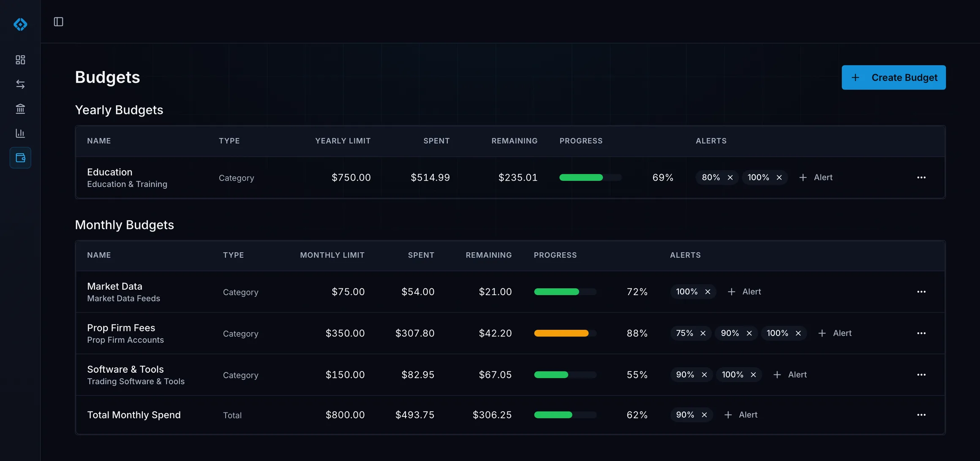Remove the 100% alert on Education

[779, 177]
